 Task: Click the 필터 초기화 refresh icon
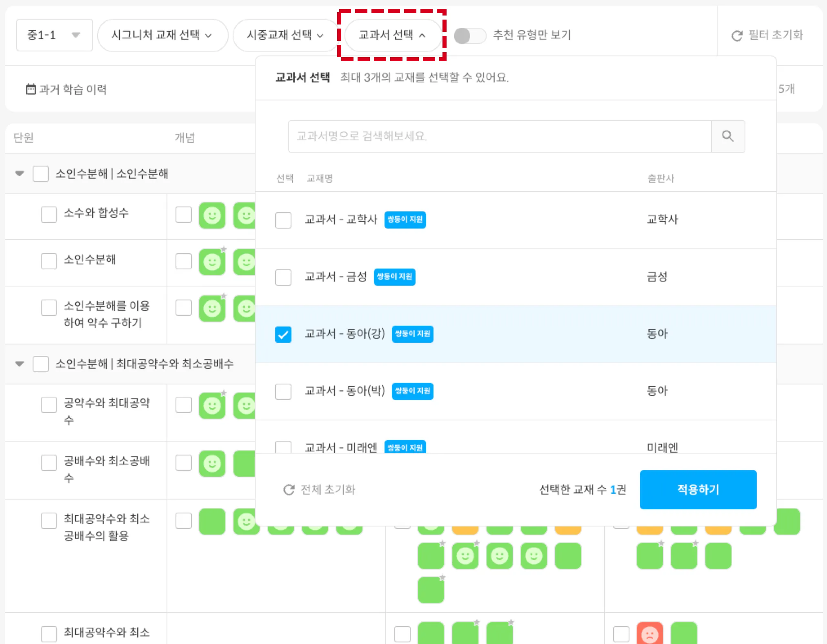click(x=737, y=36)
